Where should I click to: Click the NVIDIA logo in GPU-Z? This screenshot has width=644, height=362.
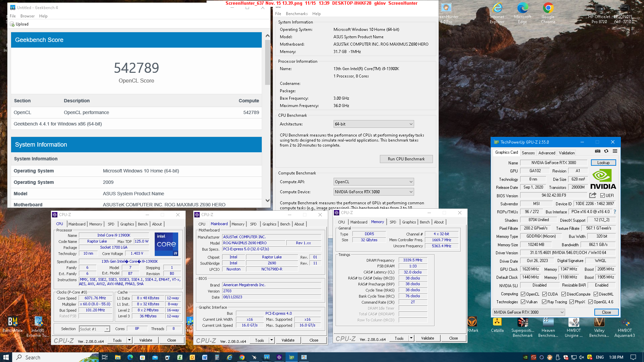pyautogui.click(x=603, y=179)
